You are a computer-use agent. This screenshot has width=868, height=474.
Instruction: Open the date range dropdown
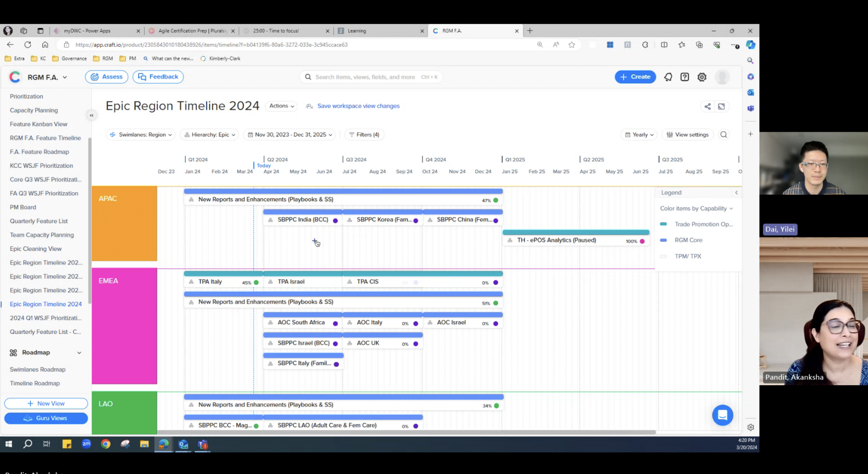tap(290, 135)
